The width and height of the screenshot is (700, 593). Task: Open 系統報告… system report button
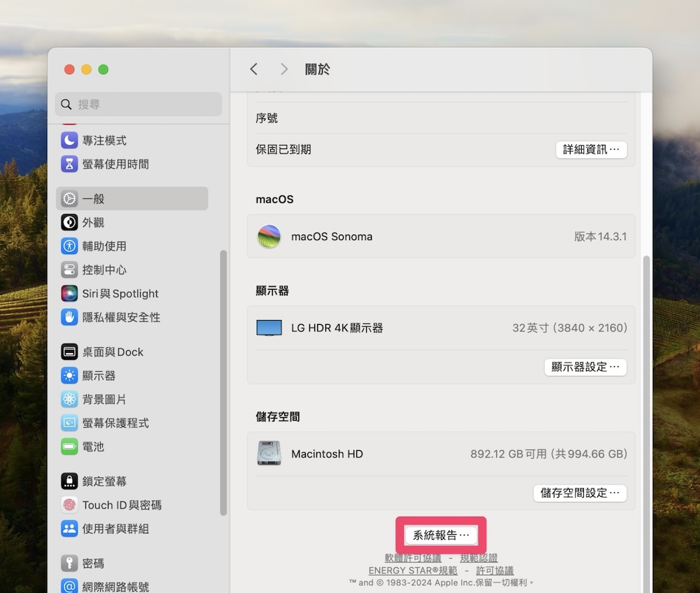pos(440,535)
